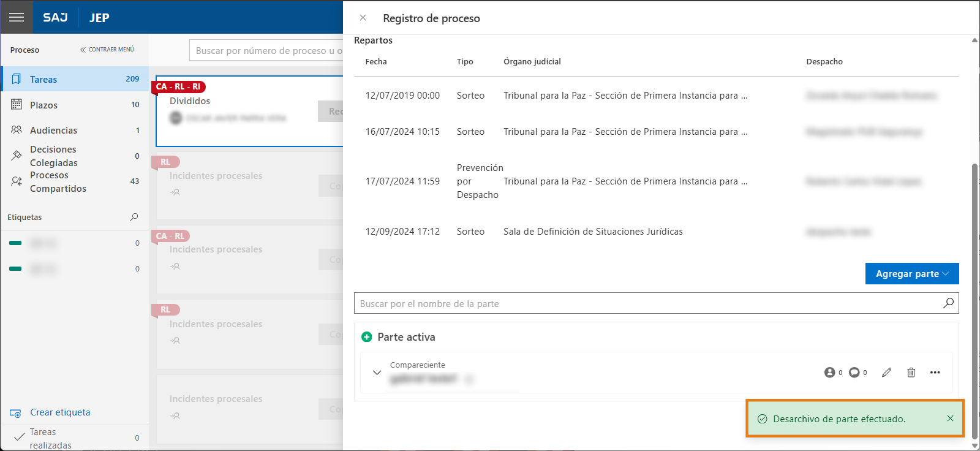Image resolution: width=980 pixels, height=451 pixels.
Task: Close the Registro de proceso panel
Action: 363,18
